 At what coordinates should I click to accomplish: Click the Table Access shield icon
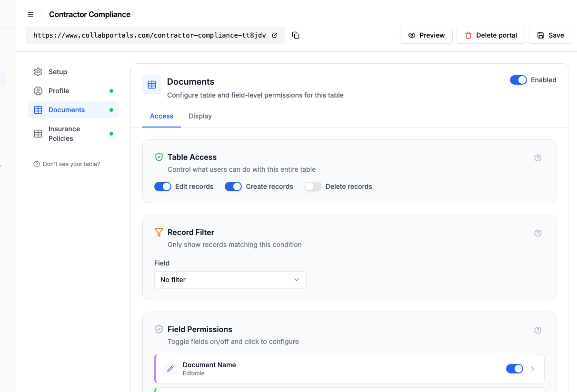coord(159,157)
